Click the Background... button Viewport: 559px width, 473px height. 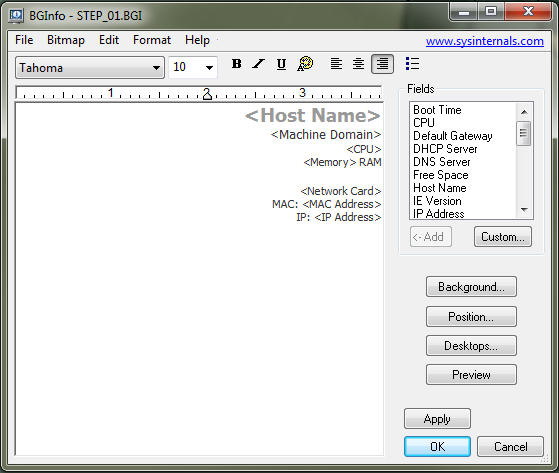click(471, 287)
